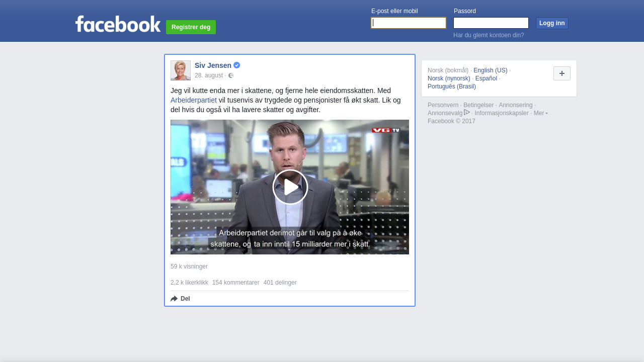Click the Registrer deg button
The width and height of the screenshot is (644, 362).
[x=191, y=27]
